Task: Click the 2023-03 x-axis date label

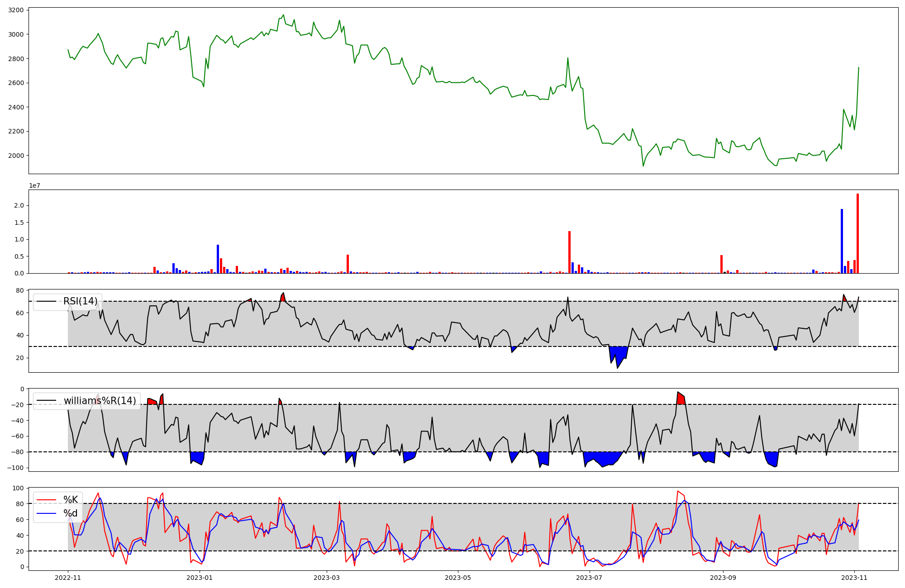Action: [x=326, y=578]
